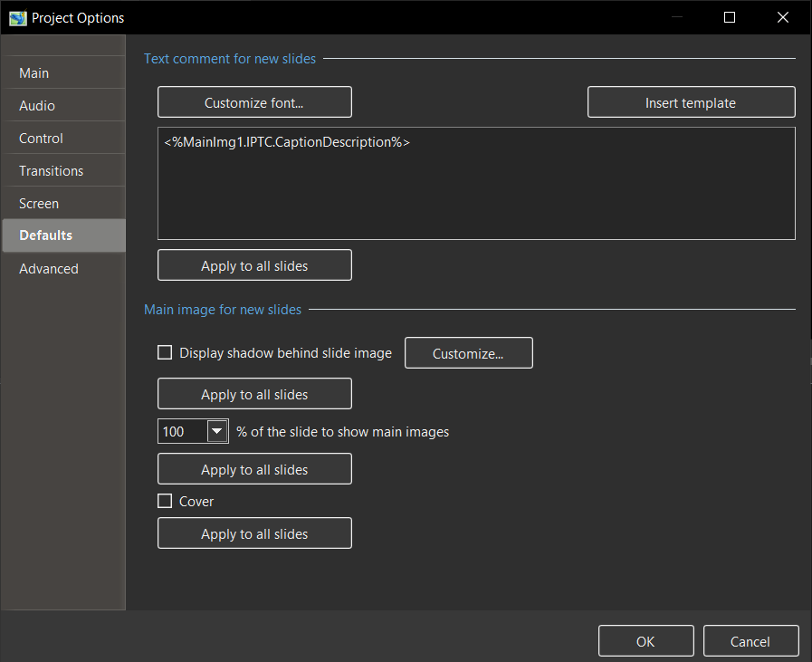This screenshot has width=812, height=662.
Task: Select the Defaults tab
Action: 63,235
